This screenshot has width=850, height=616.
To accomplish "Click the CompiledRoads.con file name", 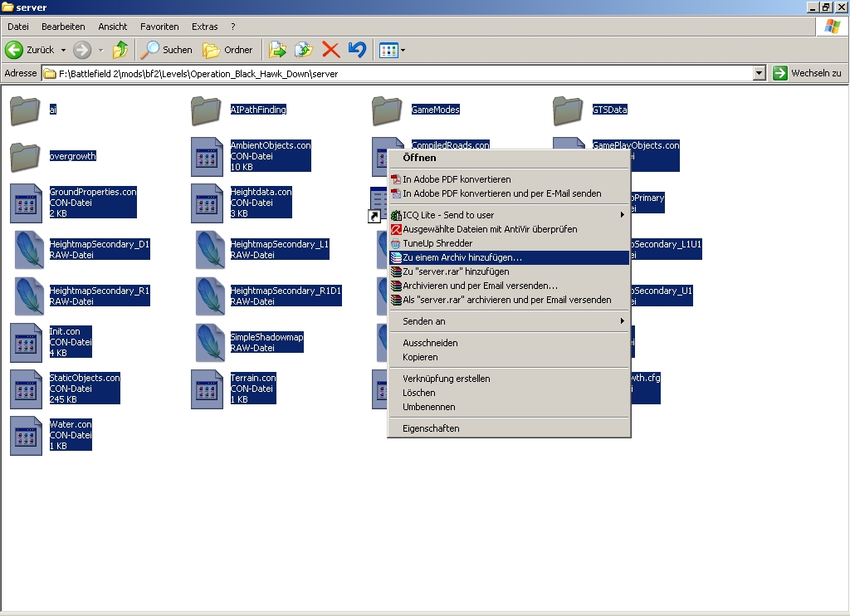I will point(451,144).
